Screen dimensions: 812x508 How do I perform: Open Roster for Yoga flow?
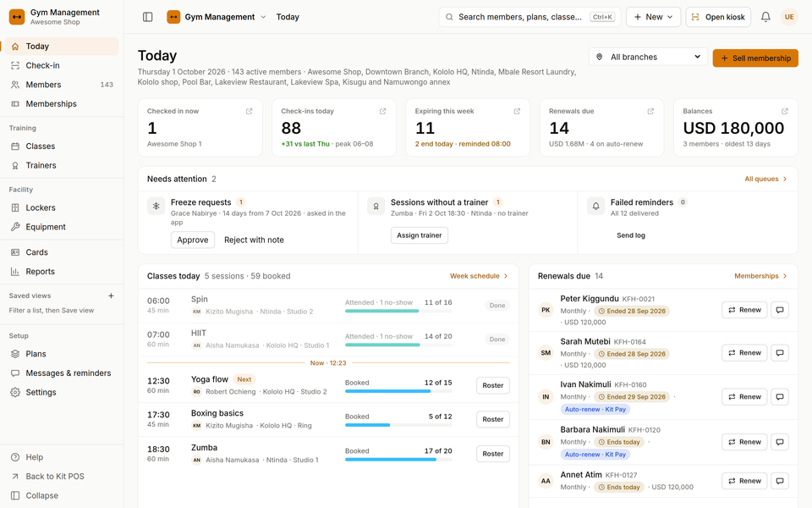(492, 386)
